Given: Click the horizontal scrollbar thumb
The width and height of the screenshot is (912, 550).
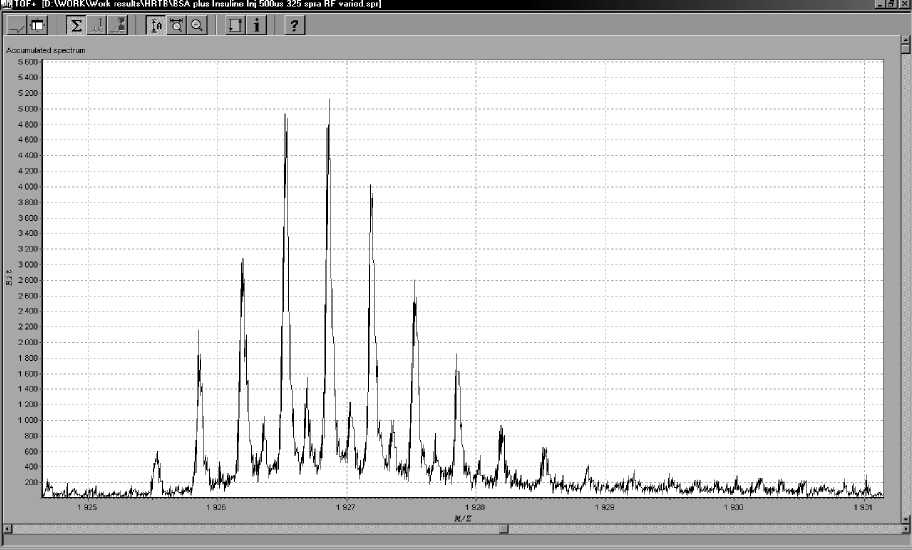Looking at the screenshot, I should click(x=504, y=529).
